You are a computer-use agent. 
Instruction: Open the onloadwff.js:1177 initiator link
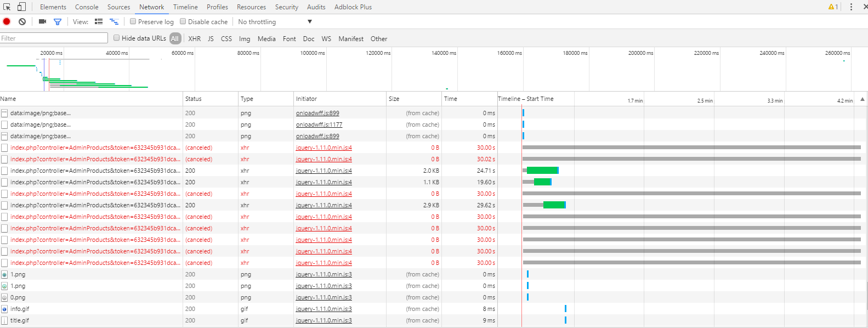319,125
